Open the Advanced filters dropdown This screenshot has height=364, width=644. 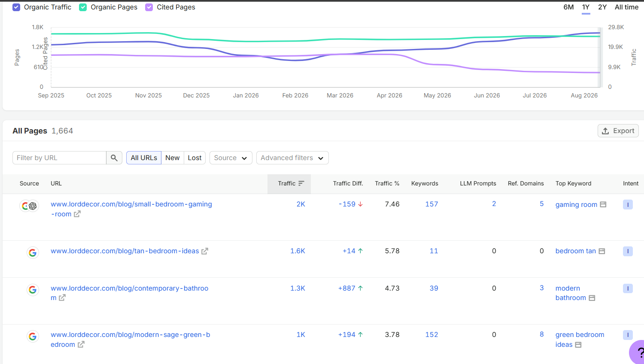[292, 158]
